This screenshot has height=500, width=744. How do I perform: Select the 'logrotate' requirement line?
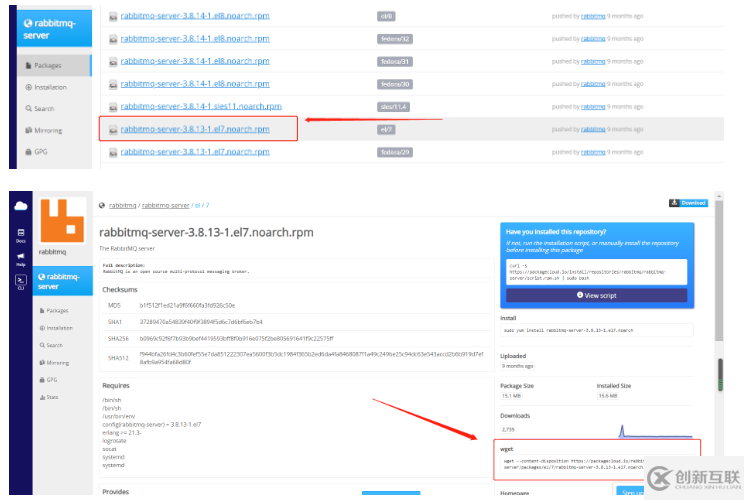tap(114, 441)
